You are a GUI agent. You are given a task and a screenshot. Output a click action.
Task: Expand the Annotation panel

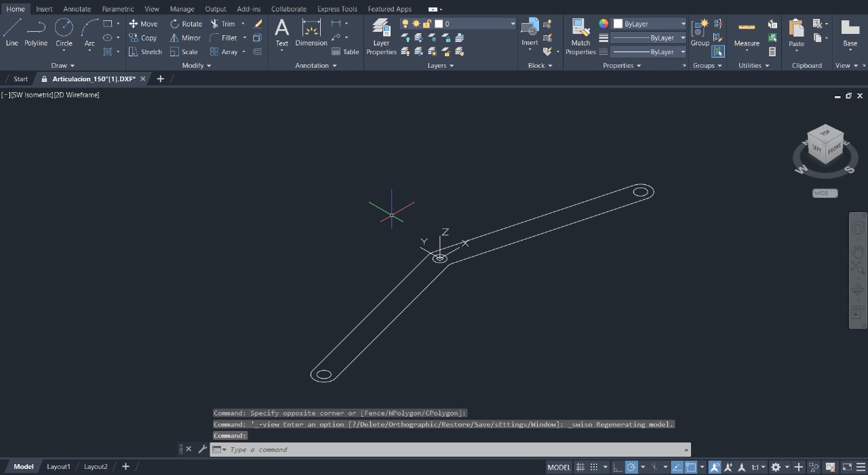point(316,66)
